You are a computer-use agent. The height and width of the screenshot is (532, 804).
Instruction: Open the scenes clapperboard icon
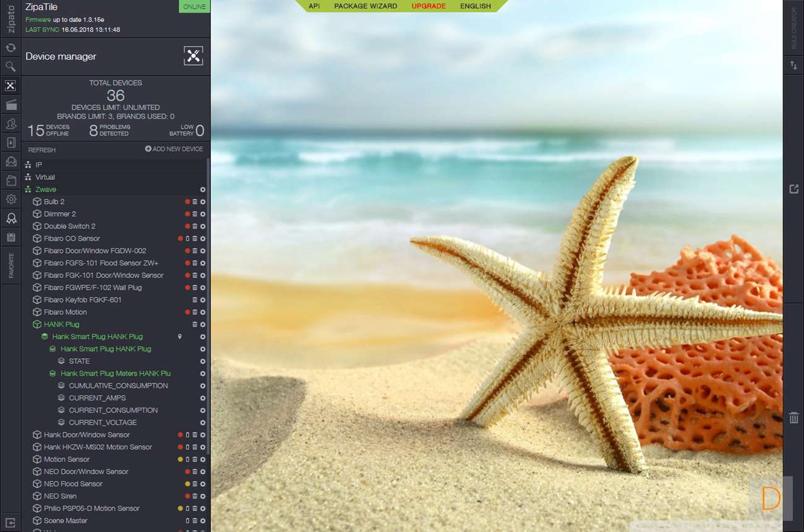(11, 105)
